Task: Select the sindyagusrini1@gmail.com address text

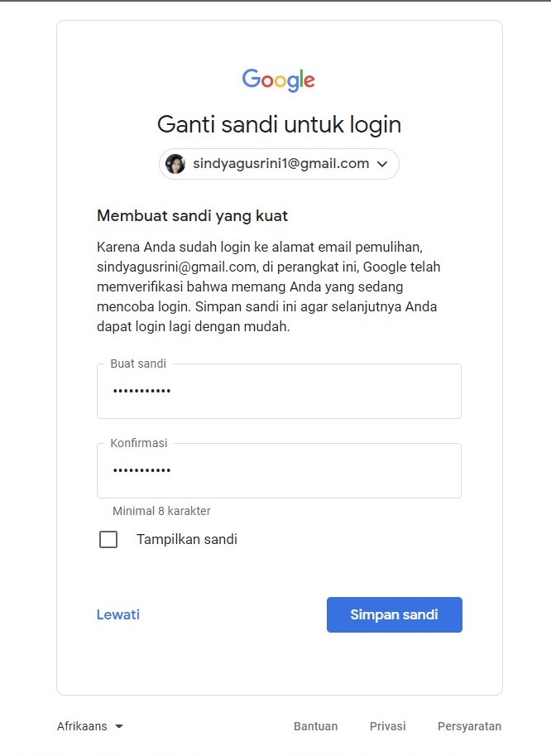Action: 280,163
